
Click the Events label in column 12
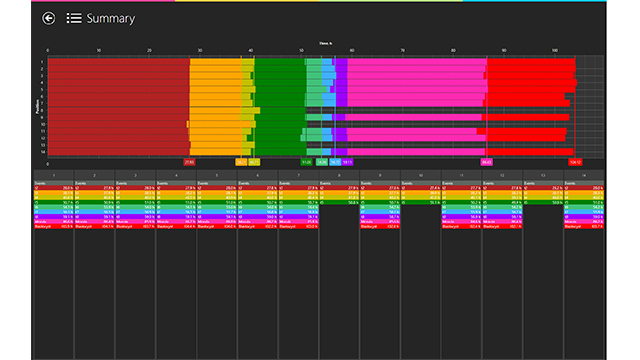tap(489, 183)
